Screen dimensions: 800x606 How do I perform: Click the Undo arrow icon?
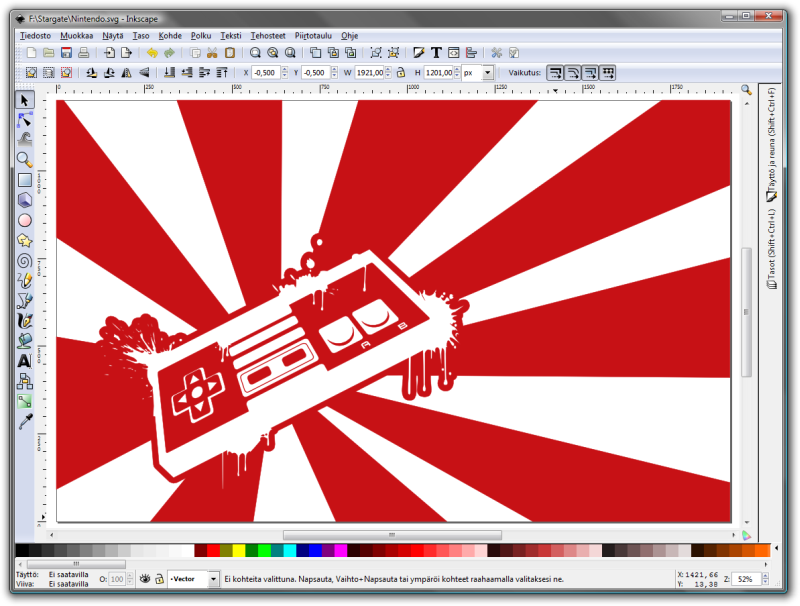152,52
